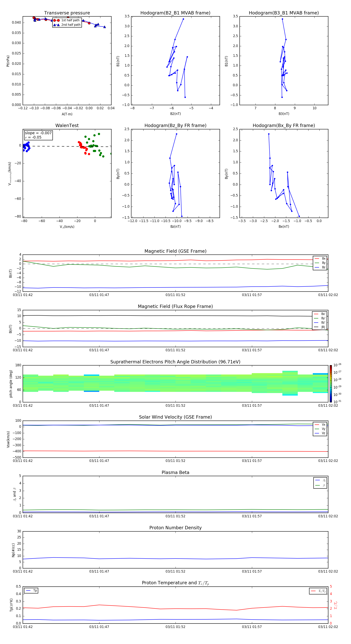Click the 'Hodogram(Bx_By FR frame)' title
351x644 pixels.
pos(284,125)
